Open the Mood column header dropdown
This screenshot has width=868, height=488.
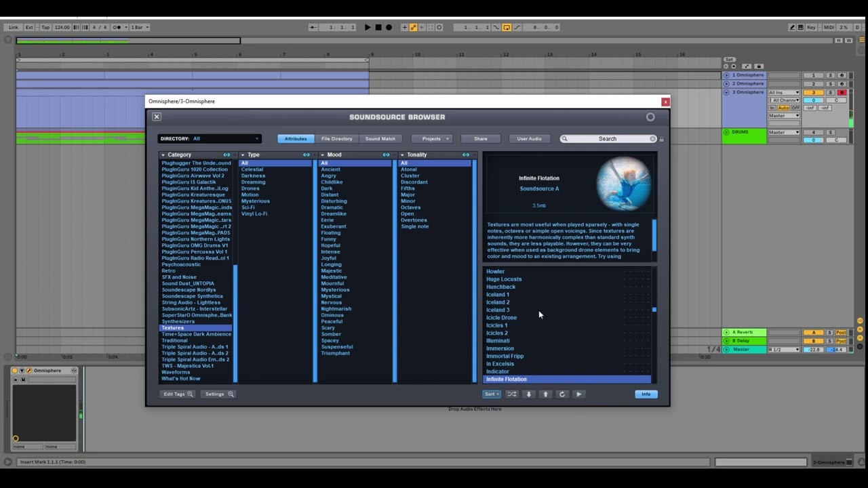click(x=323, y=155)
